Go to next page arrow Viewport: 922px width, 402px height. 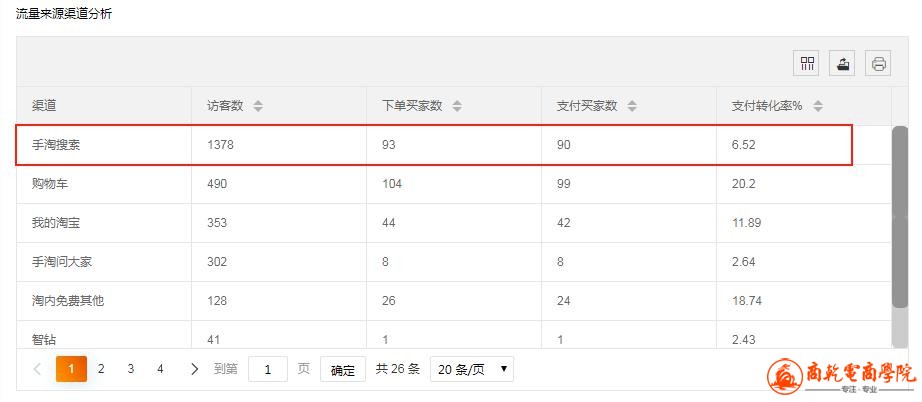click(x=195, y=369)
